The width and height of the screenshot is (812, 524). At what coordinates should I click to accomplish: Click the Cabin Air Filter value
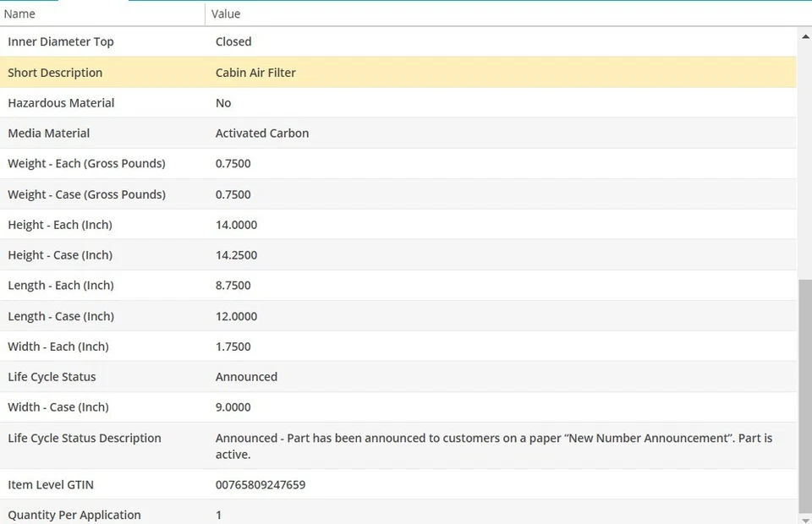click(255, 73)
